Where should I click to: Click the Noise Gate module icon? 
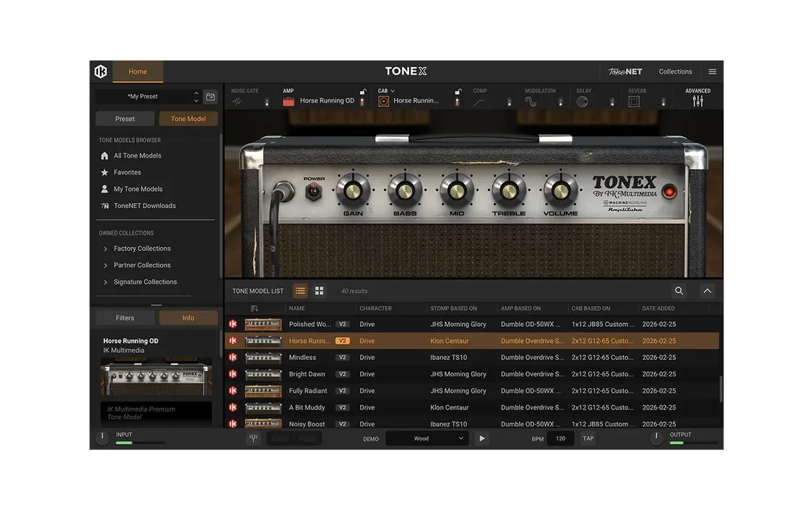237,101
